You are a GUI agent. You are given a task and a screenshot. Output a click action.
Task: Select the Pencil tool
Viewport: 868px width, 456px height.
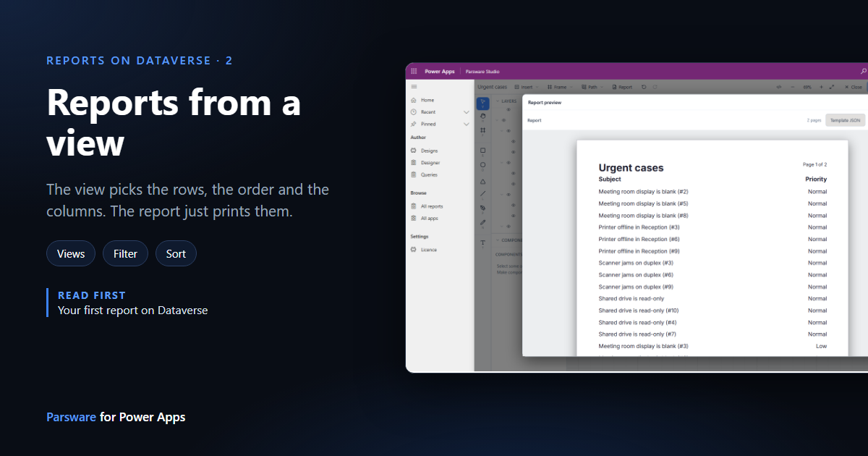click(x=483, y=222)
